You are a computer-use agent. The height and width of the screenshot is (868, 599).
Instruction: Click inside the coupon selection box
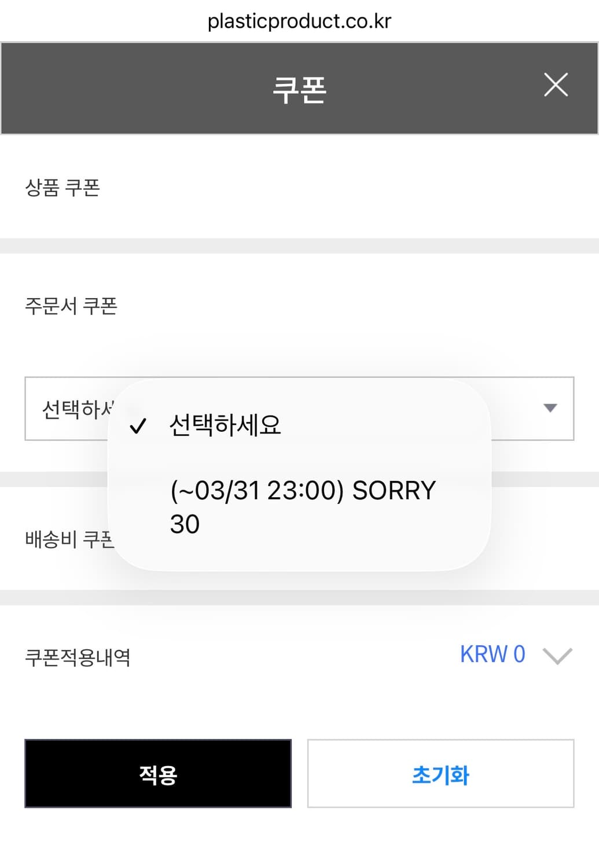pos(69,409)
